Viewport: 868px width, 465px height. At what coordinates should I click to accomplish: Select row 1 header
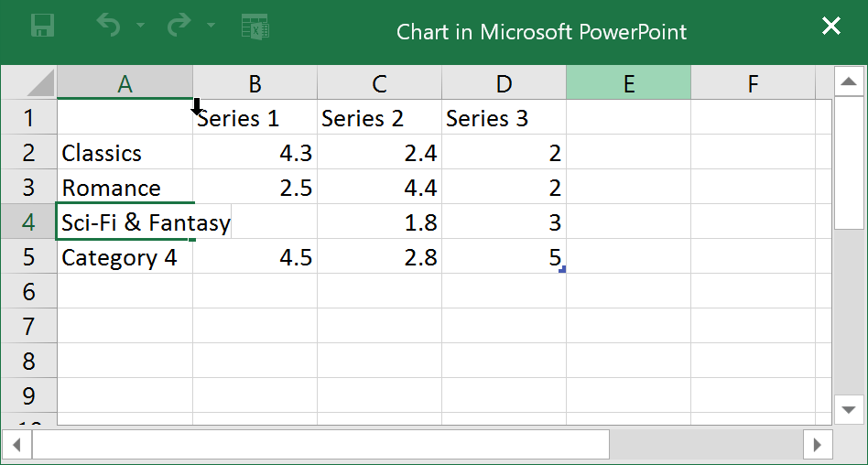[x=28, y=117]
